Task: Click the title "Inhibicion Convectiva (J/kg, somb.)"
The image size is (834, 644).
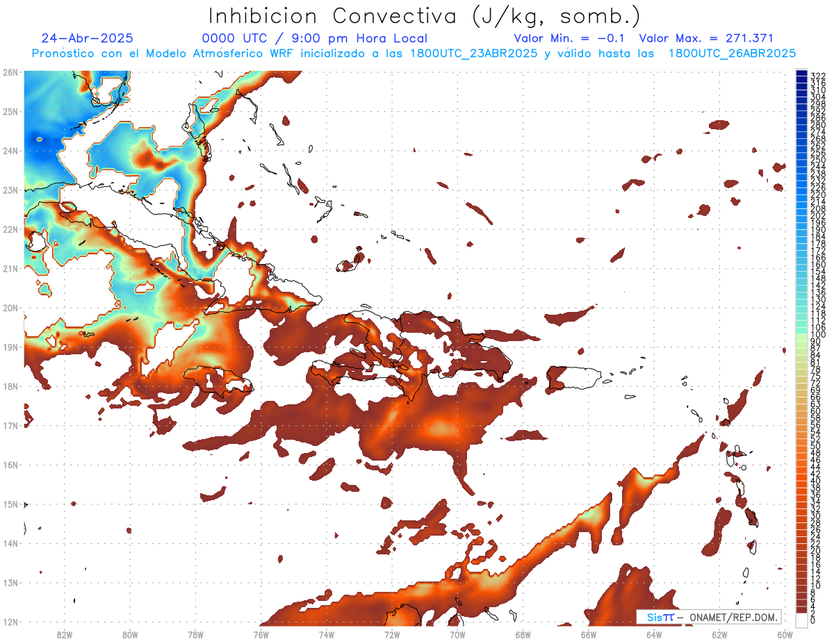Action: click(x=425, y=16)
